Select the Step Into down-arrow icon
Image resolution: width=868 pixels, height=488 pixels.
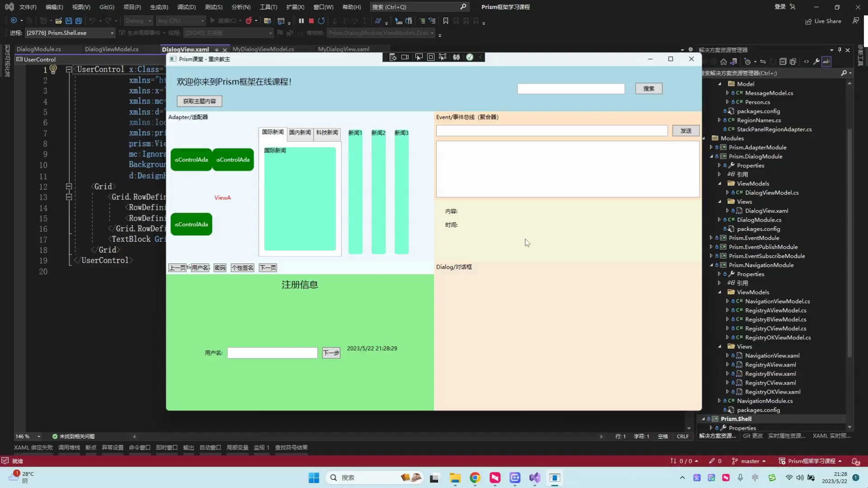tap(335, 21)
